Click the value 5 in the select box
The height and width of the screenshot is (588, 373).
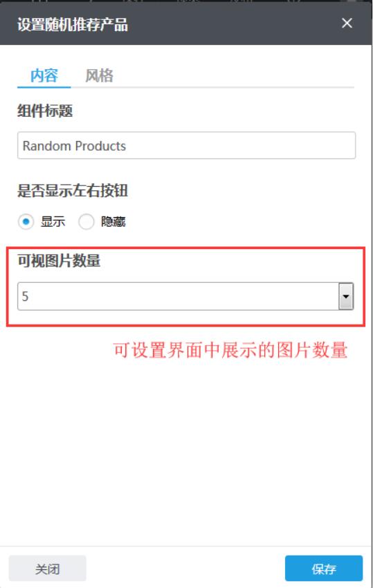click(25, 296)
